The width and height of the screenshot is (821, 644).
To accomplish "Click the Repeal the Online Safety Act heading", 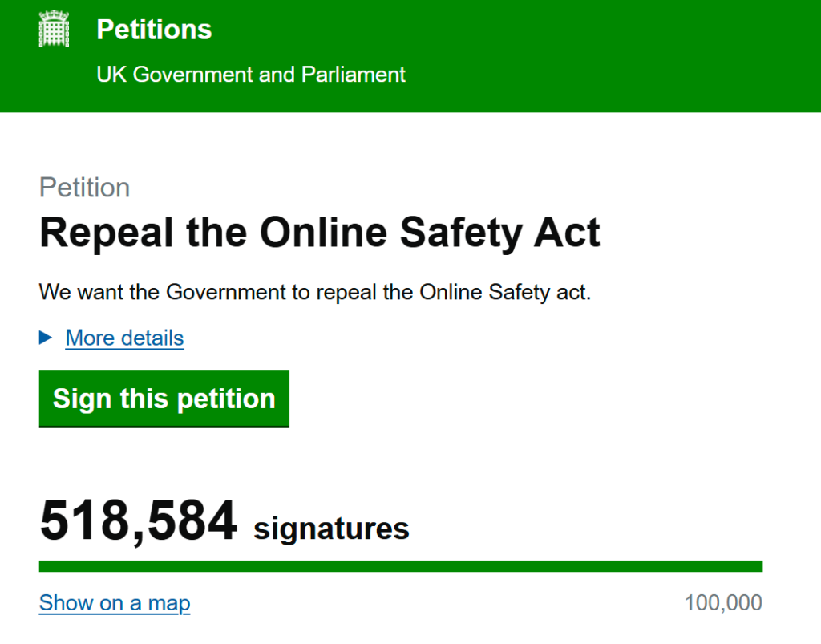I will (319, 233).
